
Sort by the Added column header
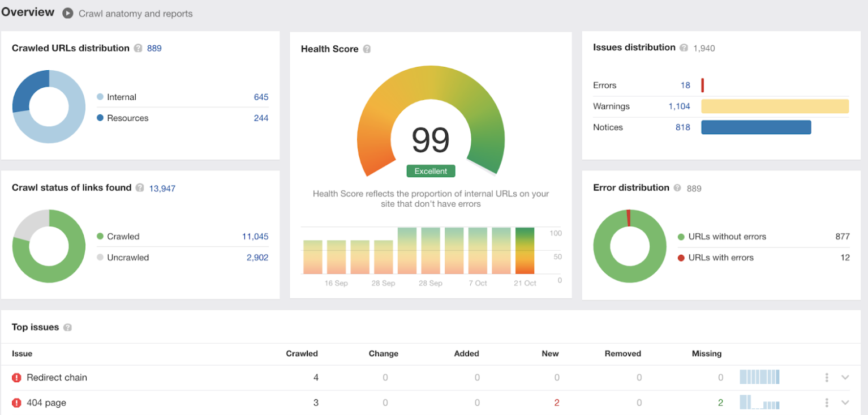click(x=467, y=354)
